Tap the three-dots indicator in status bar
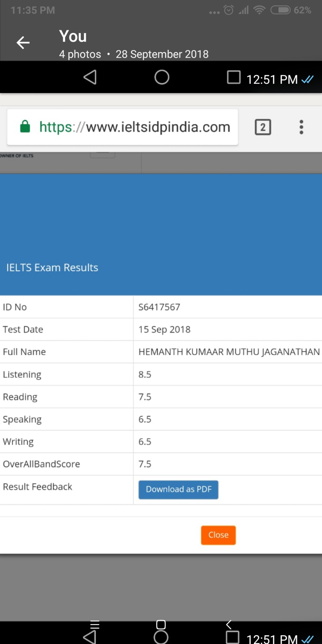Screen dimensions: 322x644 pyautogui.click(x=214, y=13)
